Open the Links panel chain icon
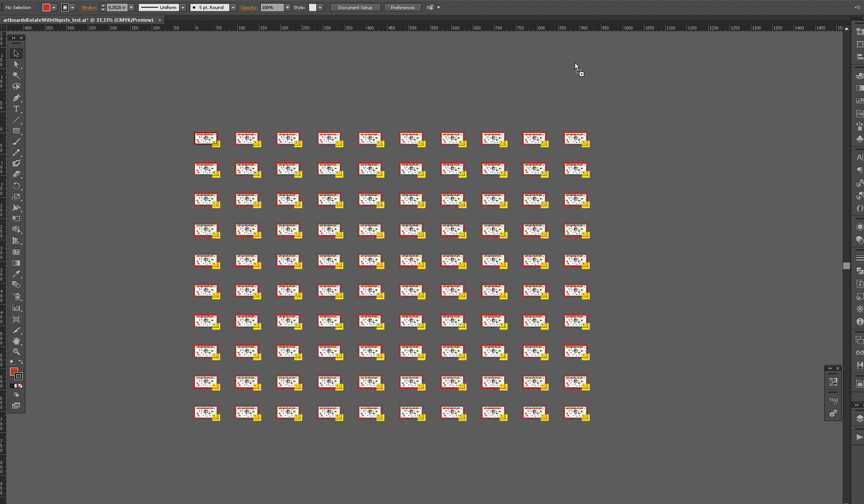 [x=859, y=353]
